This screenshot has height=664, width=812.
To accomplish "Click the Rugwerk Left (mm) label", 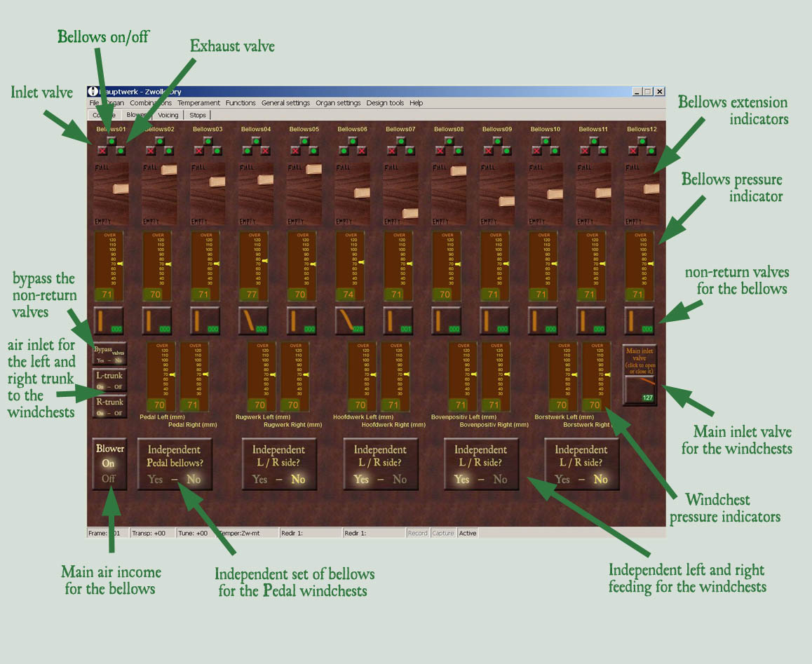I will [262, 417].
